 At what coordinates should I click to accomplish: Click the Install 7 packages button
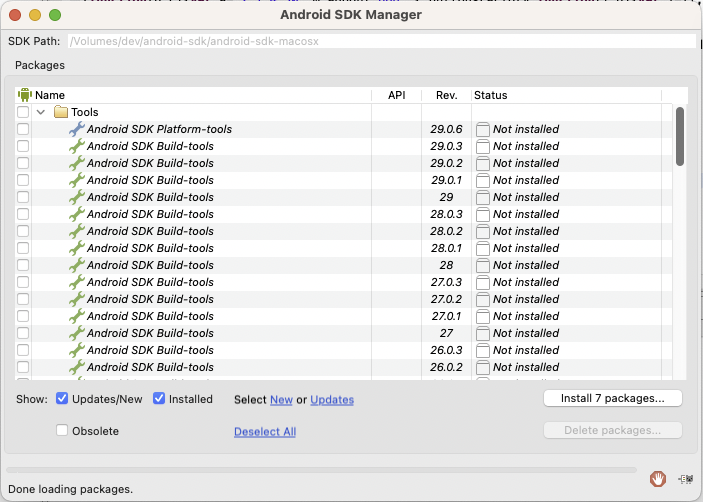coord(613,398)
